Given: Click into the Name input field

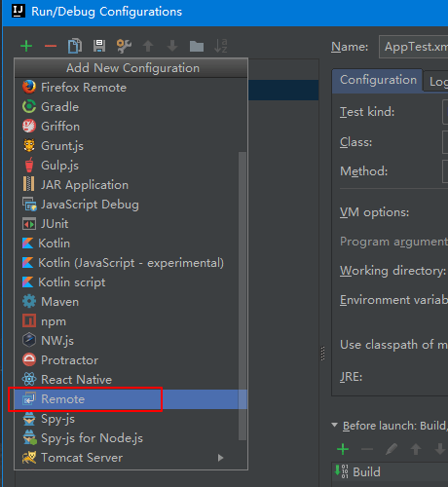Looking at the screenshot, I should pos(413,47).
